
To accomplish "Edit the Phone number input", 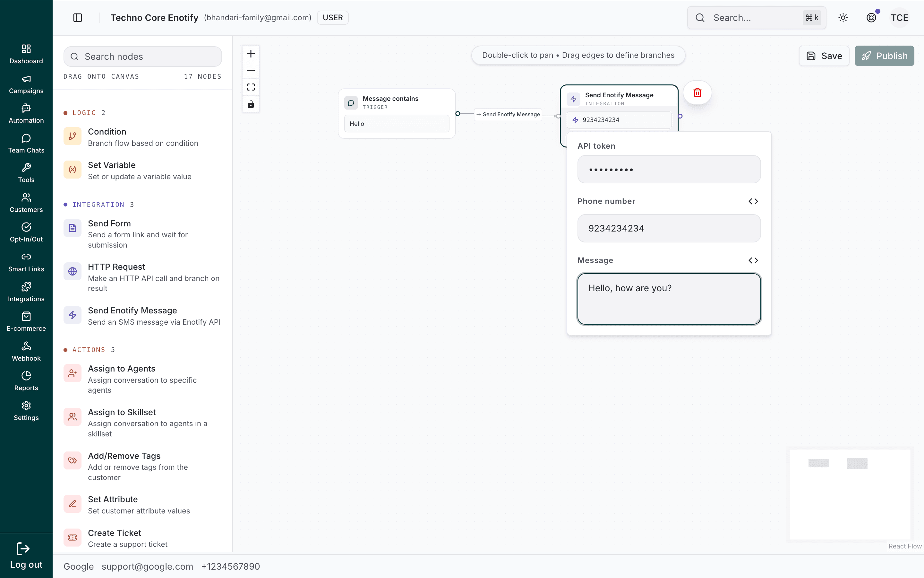I will click(x=669, y=228).
